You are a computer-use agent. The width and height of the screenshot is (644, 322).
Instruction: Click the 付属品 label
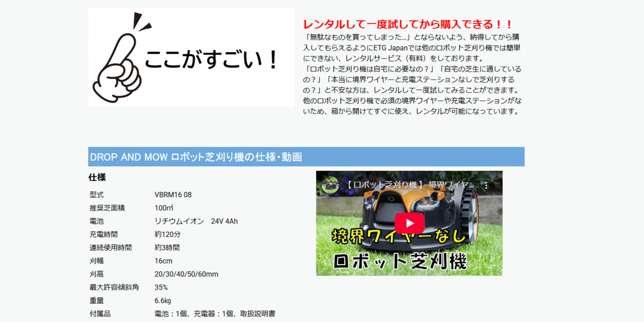tap(100, 314)
